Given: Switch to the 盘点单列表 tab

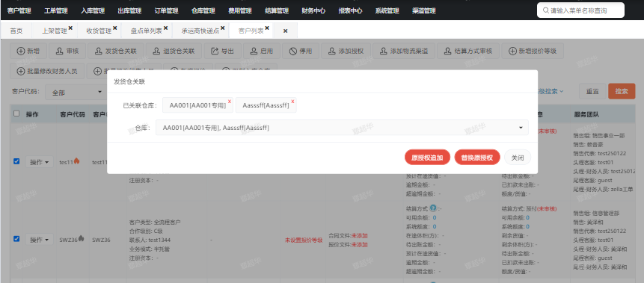Looking at the screenshot, I should (x=146, y=31).
